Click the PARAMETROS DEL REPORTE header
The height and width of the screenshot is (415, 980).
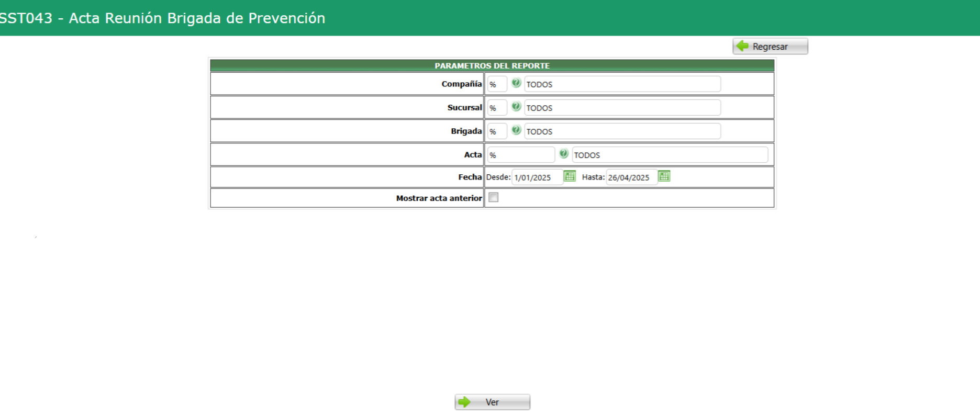[492, 65]
